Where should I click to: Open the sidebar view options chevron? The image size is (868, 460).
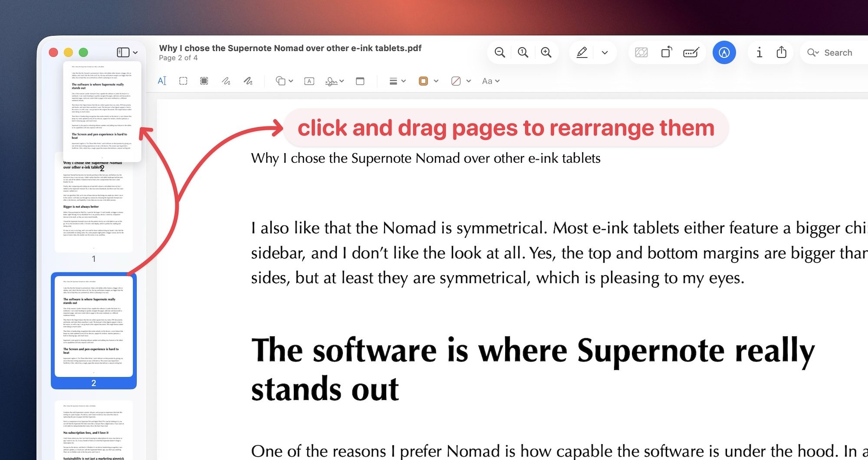135,53
